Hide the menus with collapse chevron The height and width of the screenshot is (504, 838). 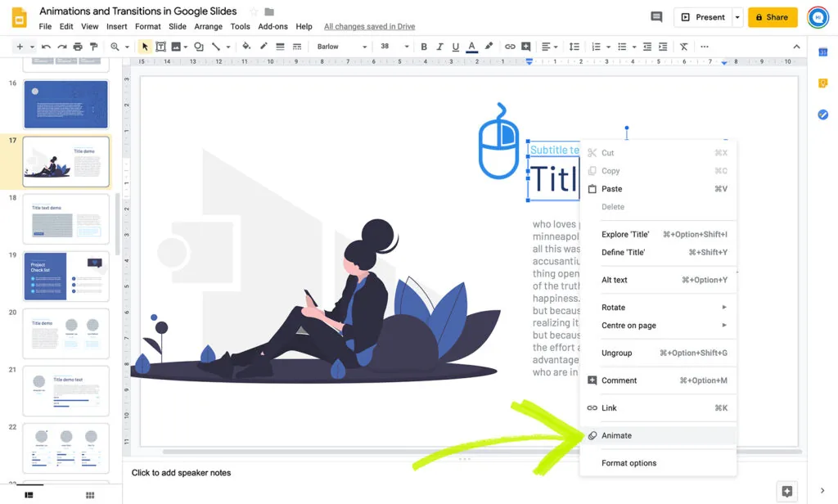coord(796,47)
